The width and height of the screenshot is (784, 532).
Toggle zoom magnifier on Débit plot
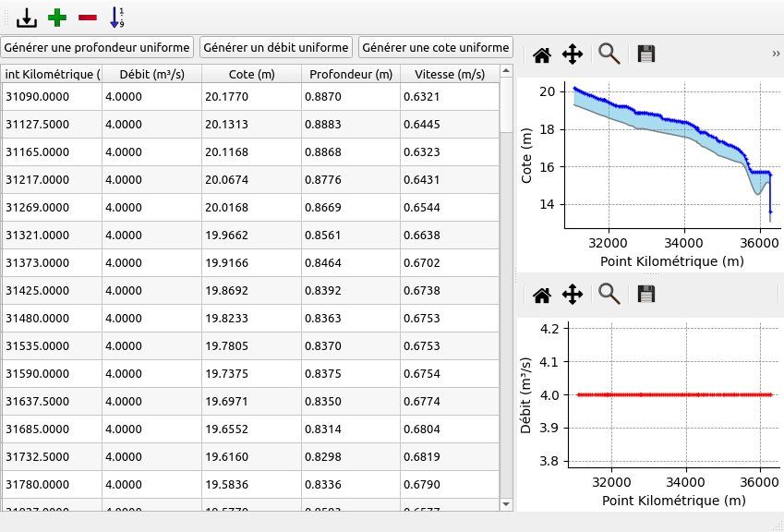pos(609,294)
